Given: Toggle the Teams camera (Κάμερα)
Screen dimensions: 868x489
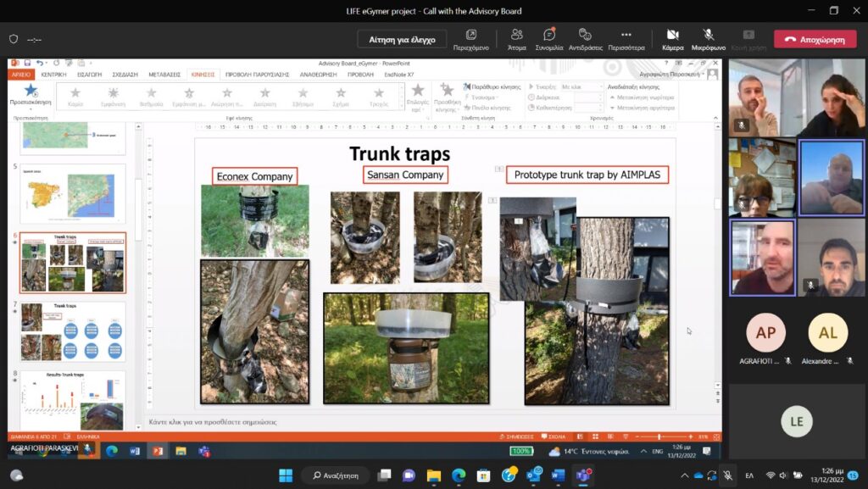Looking at the screenshot, I should tap(672, 39).
